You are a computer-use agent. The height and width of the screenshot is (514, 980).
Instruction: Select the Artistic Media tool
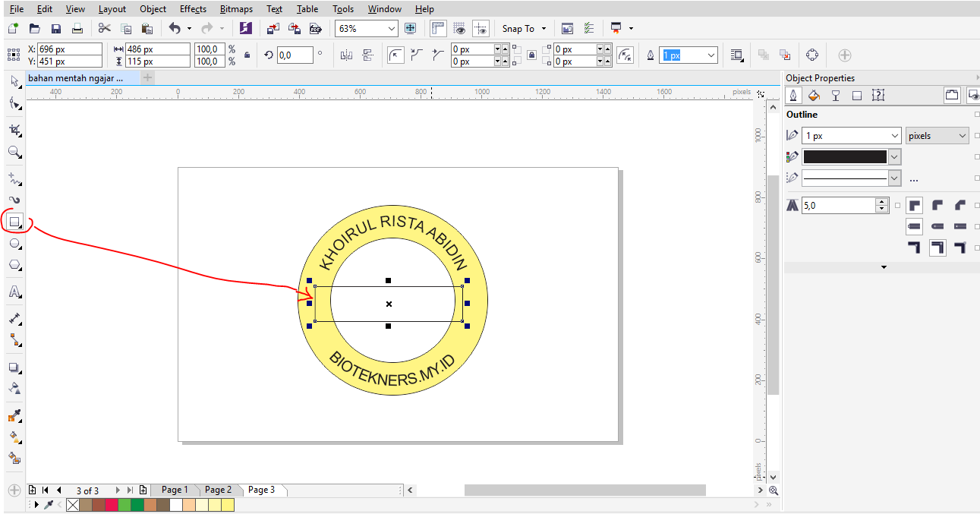coord(14,200)
